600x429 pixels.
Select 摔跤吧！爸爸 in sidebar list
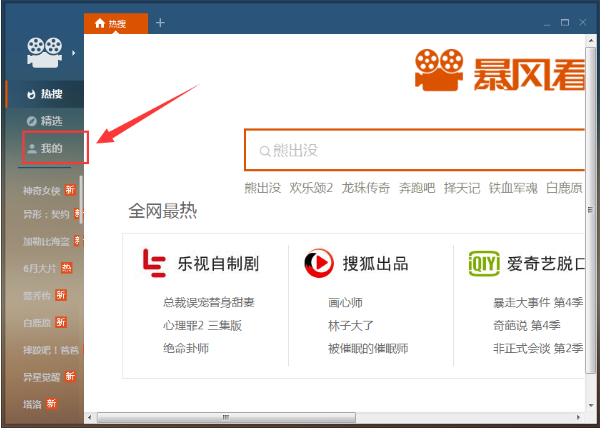(x=51, y=350)
